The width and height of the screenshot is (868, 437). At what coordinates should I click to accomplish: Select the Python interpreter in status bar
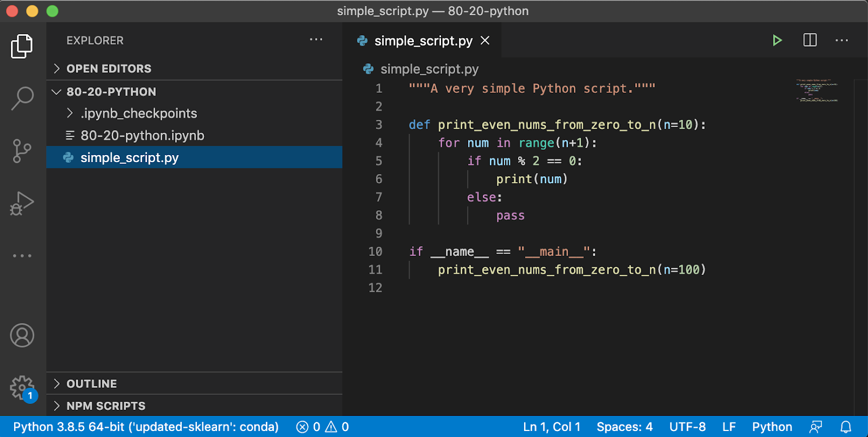(x=145, y=427)
